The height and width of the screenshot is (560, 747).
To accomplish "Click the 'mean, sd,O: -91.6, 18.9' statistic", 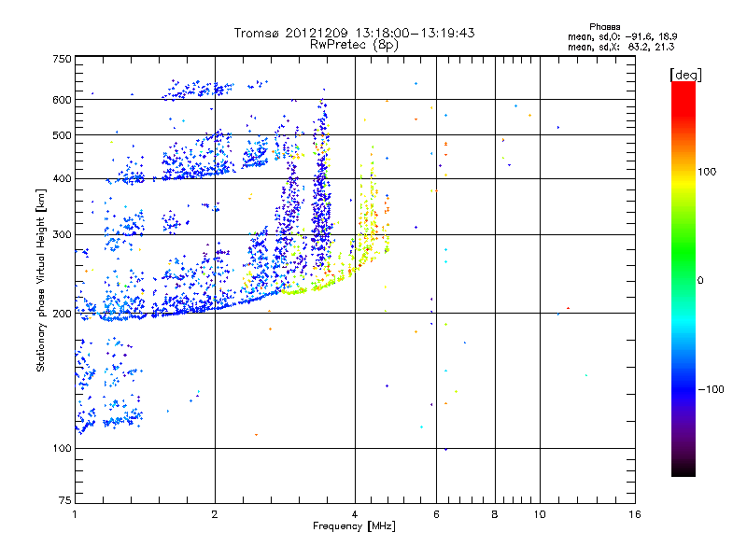I will click(x=622, y=36).
